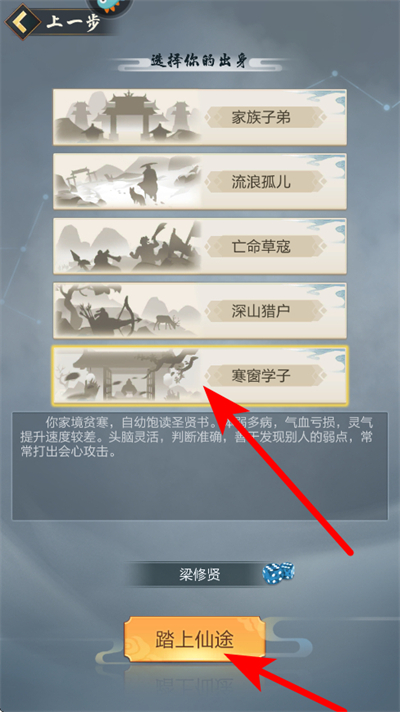Click the palace gate artwork thumbnail
Image resolution: width=400 pixels, height=712 pixels.
pyautogui.click(x=128, y=117)
